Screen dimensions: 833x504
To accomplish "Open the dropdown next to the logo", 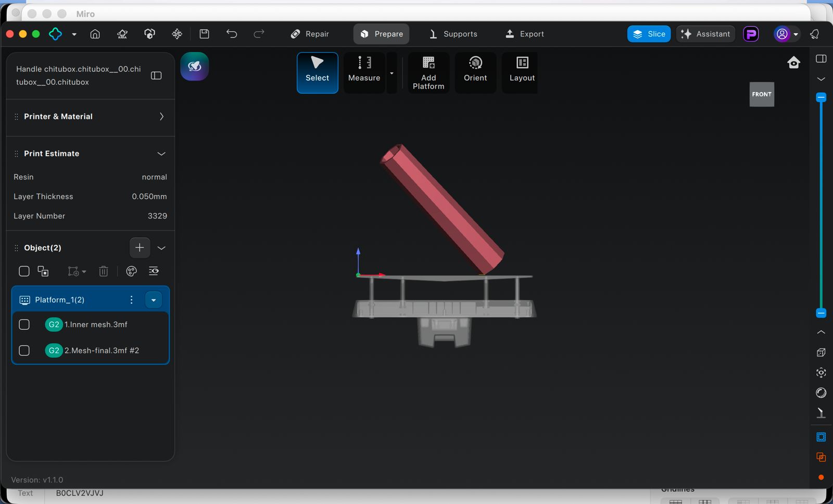I will click(x=74, y=34).
